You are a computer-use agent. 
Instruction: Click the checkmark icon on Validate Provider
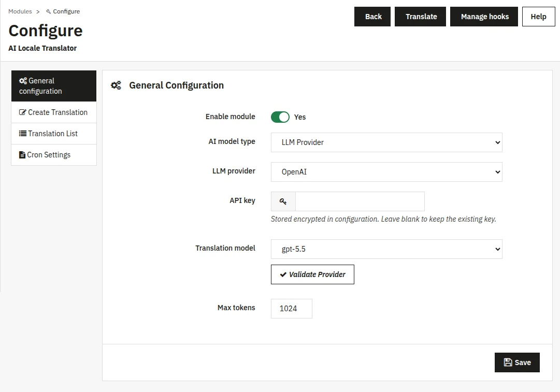click(283, 274)
